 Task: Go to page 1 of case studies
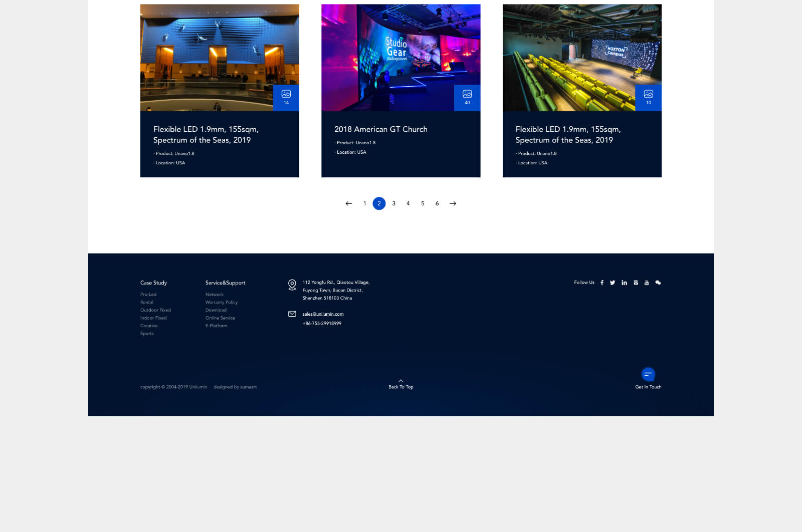(364, 204)
